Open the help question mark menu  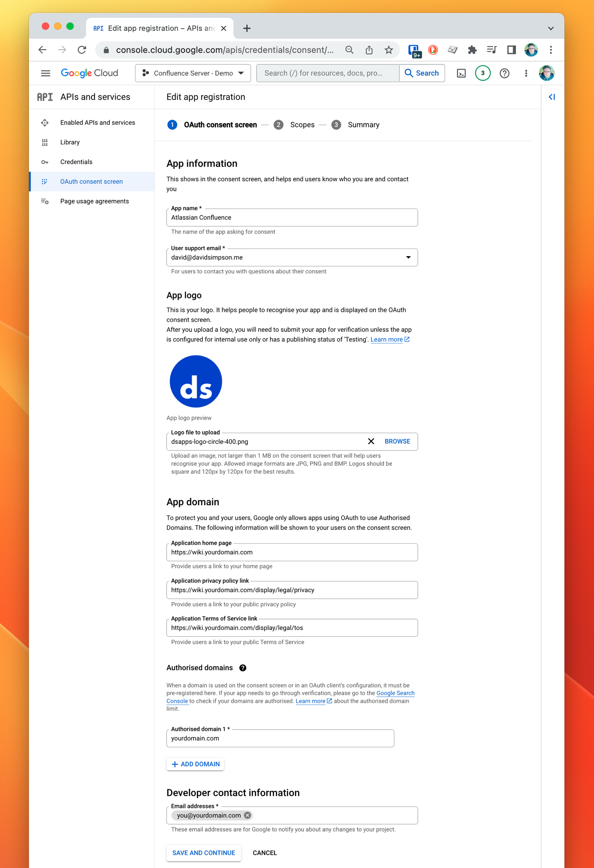(504, 73)
